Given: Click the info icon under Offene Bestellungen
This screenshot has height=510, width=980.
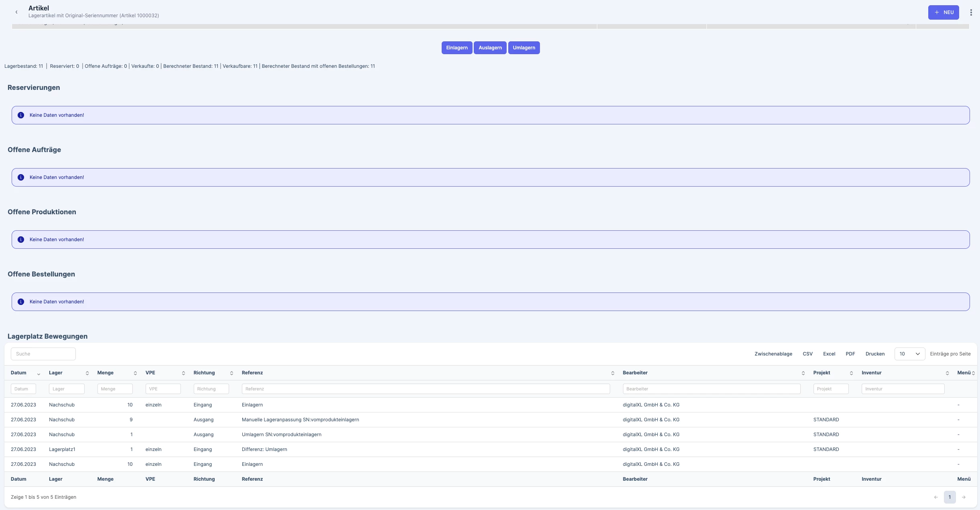Looking at the screenshot, I should pyautogui.click(x=21, y=302).
